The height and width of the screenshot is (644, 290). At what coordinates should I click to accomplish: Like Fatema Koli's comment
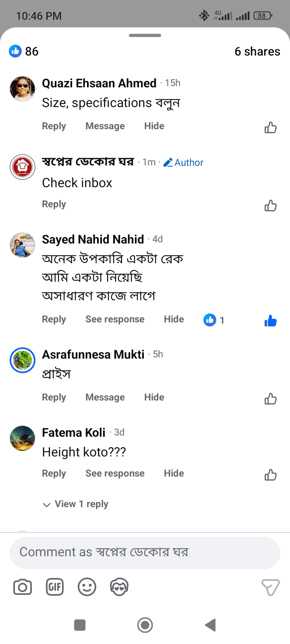(x=270, y=475)
